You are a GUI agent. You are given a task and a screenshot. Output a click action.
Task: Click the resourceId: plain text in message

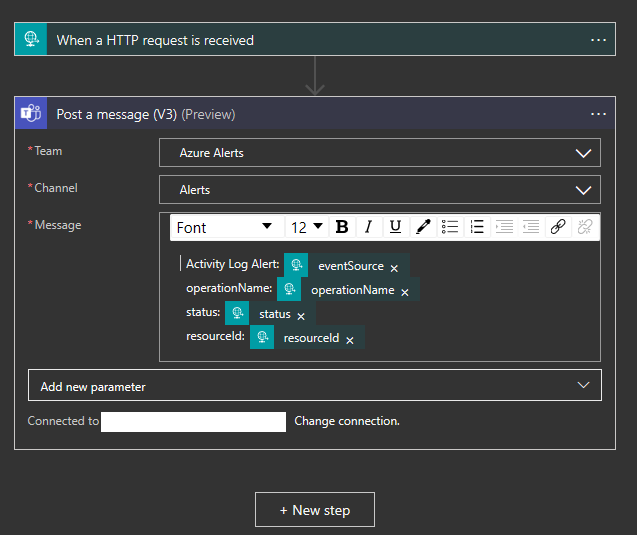[215, 336]
